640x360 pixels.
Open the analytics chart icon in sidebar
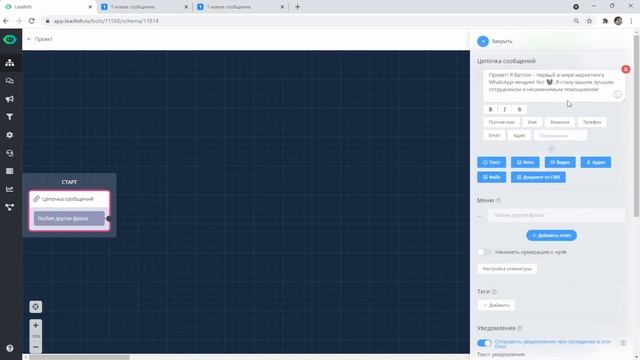9,189
